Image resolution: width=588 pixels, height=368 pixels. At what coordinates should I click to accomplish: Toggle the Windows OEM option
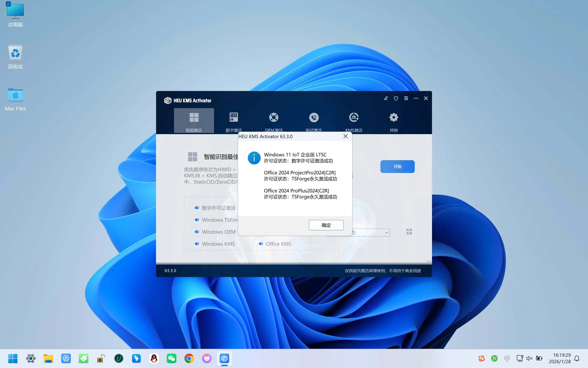coord(197,232)
